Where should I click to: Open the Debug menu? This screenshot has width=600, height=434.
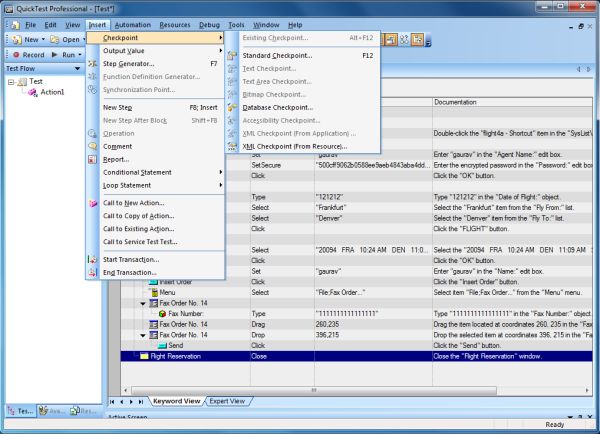209,25
